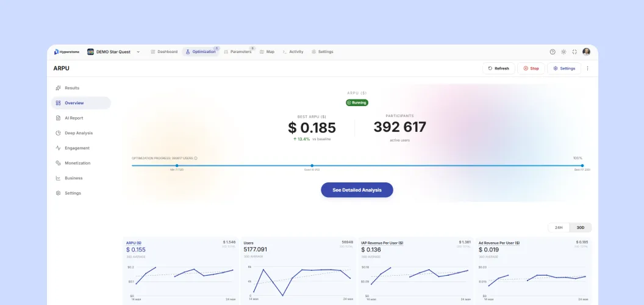Click the Ad Revenue Per User title
The image size is (644, 305).
coord(499,243)
